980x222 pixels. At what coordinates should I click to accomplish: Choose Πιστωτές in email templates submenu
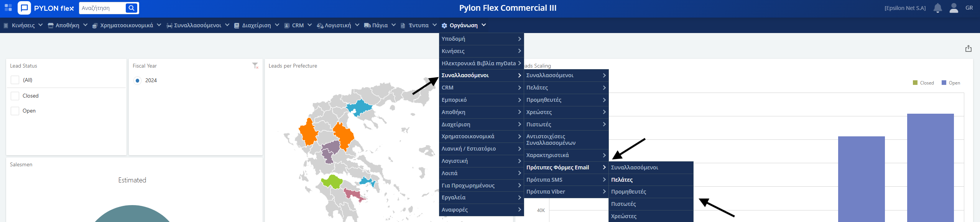pos(651,204)
